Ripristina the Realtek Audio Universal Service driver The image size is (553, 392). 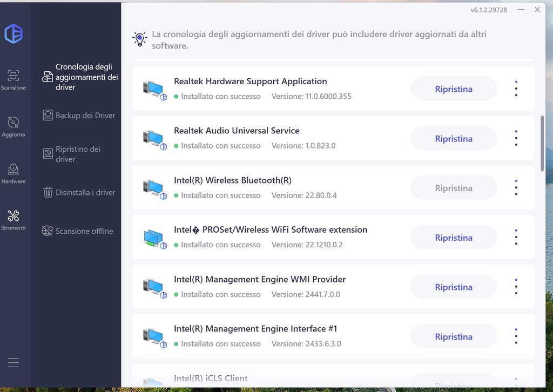point(454,139)
